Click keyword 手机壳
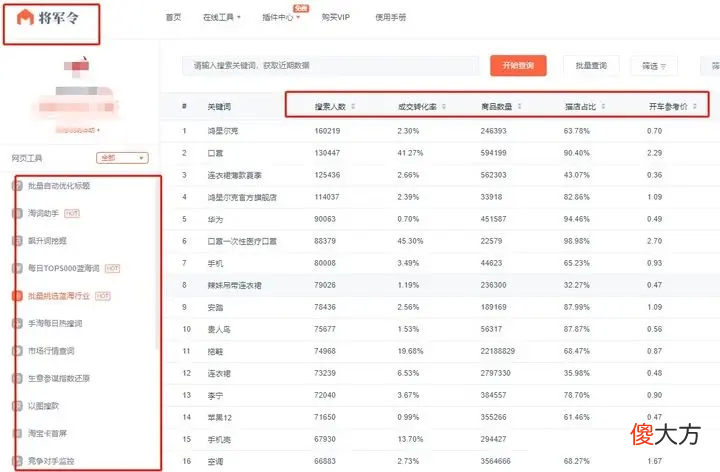Viewport: 720px width, 472px height. (219, 439)
